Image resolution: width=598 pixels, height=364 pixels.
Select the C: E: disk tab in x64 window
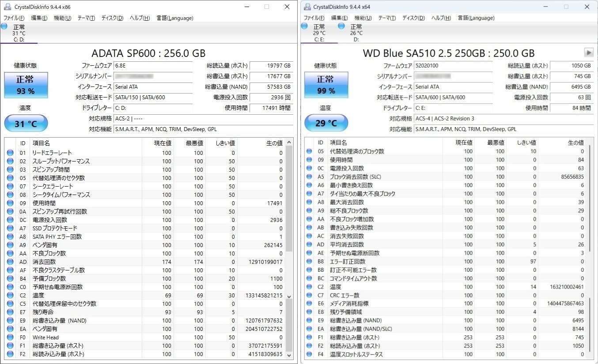tap(319, 33)
